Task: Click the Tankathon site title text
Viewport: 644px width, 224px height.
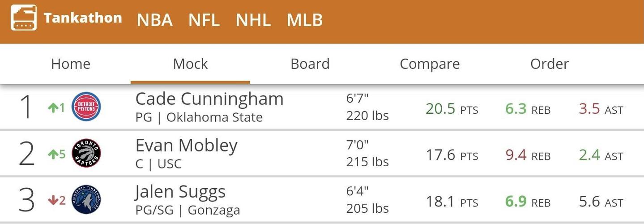Action: 83,18
